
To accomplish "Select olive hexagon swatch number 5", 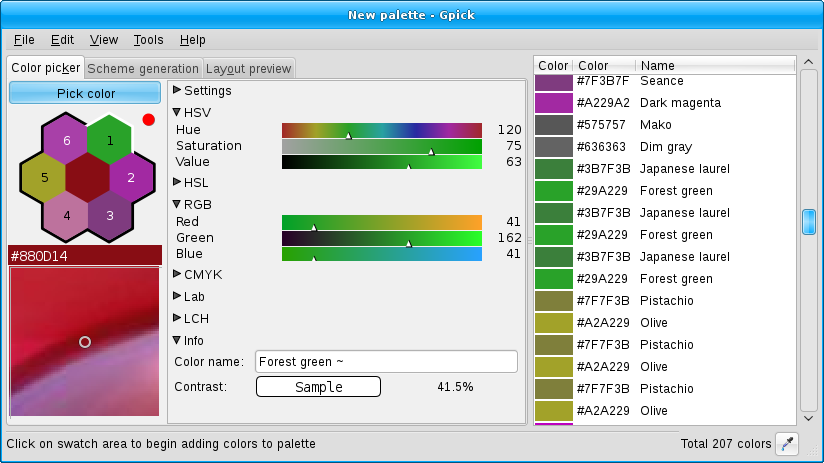I will click(44, 177).
